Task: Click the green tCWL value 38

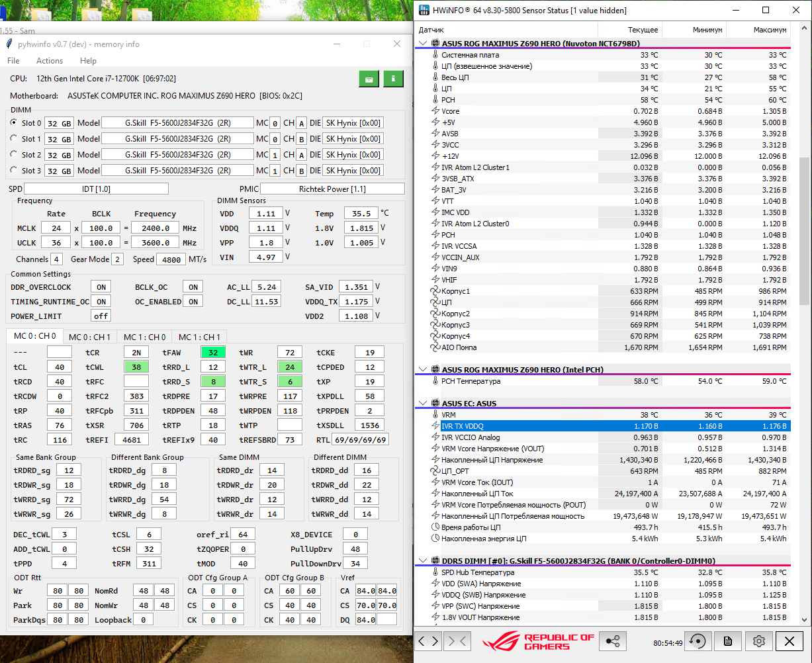Action: 136,367
